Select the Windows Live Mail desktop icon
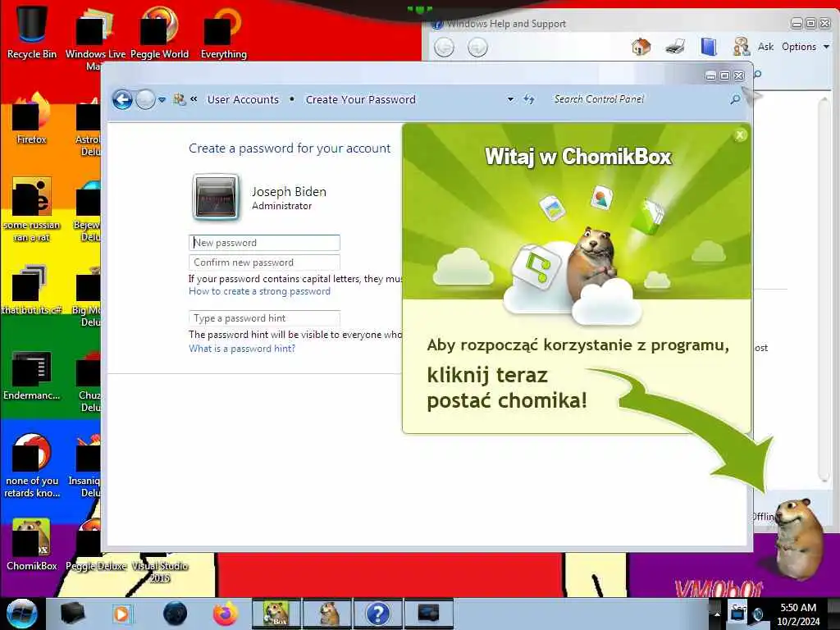Viewport: 840px width, 630px height. pos(95,38)
